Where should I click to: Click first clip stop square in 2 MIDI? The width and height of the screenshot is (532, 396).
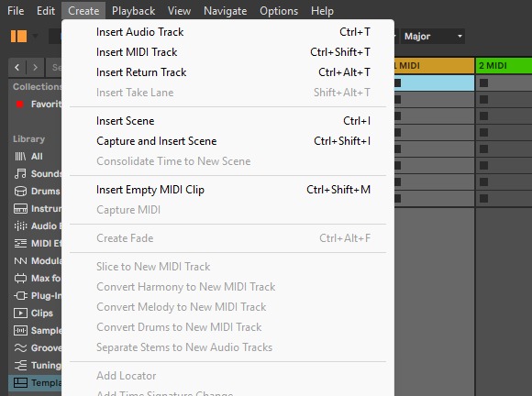point(483,83)
